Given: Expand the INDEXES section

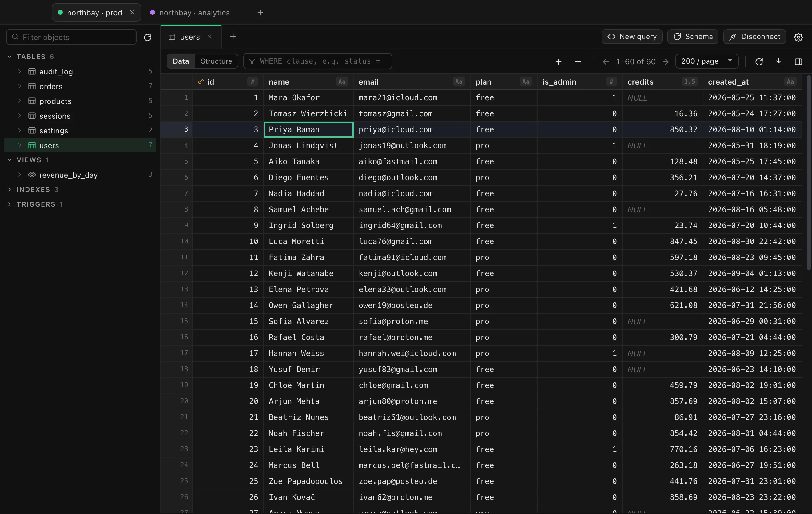Looking at the screenshot, I should click(10, 189).
